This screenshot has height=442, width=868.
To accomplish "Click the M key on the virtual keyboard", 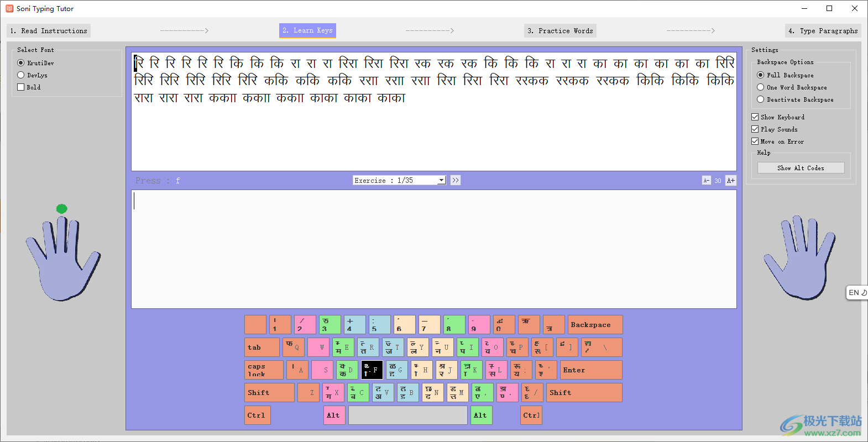I will [457, 392].
